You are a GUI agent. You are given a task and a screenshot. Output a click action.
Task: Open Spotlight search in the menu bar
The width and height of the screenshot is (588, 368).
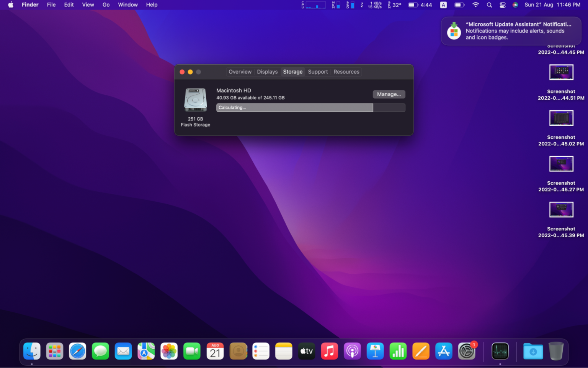click(x=489, y=5)
